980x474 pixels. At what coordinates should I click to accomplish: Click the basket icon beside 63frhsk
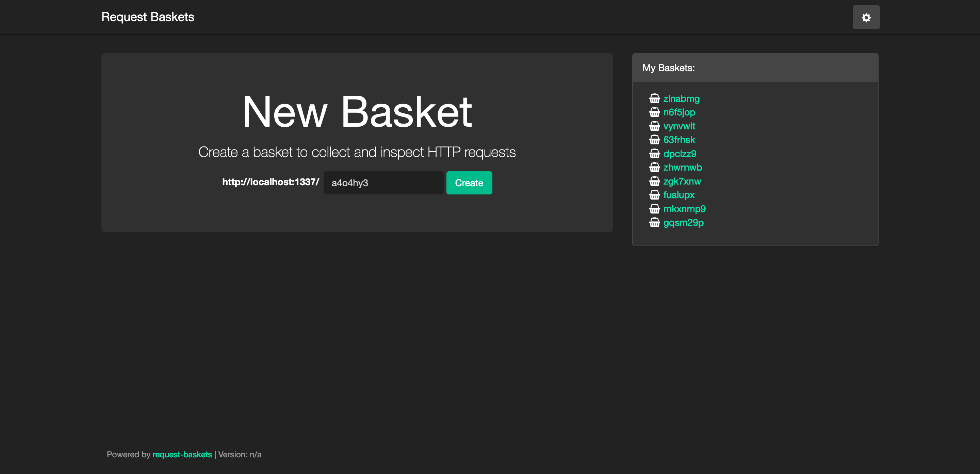(654, 140)
